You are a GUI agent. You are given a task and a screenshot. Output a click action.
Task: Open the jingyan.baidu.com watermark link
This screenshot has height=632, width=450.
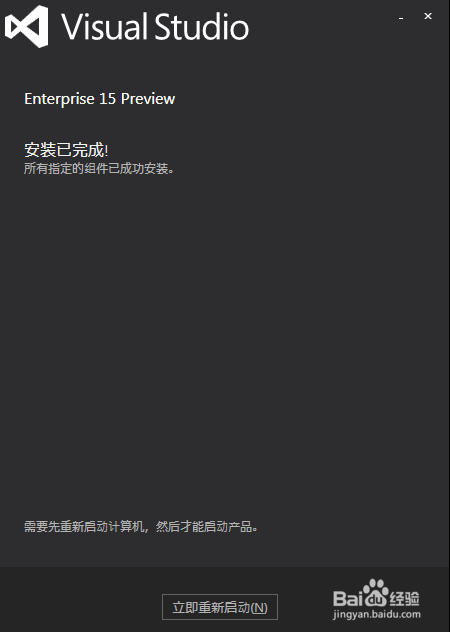click(377, 615)
